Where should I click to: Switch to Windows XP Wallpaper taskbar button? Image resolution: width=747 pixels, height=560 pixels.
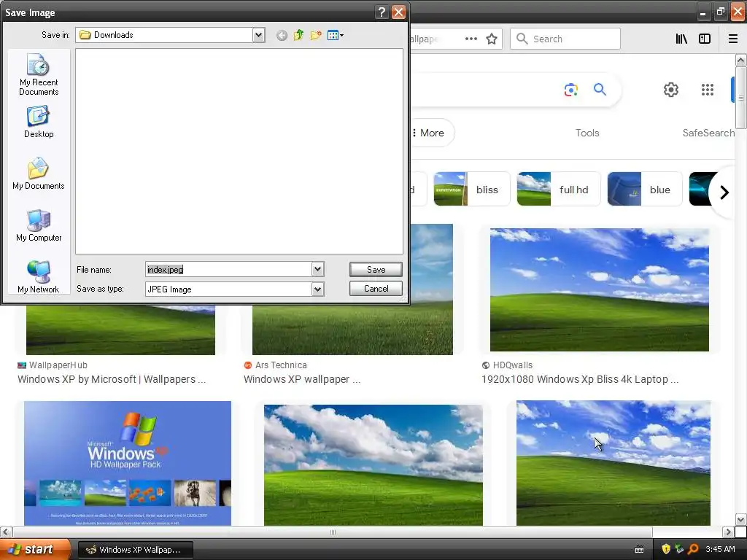point(135,550)
